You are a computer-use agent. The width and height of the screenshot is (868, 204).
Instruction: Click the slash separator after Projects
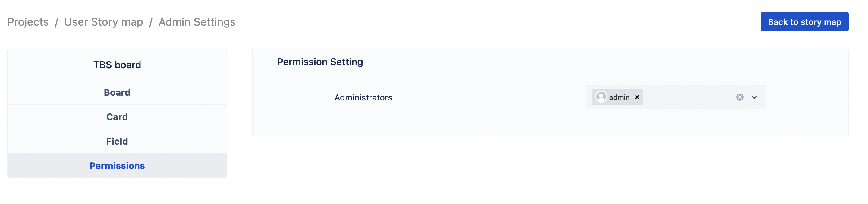click(57, 22)
